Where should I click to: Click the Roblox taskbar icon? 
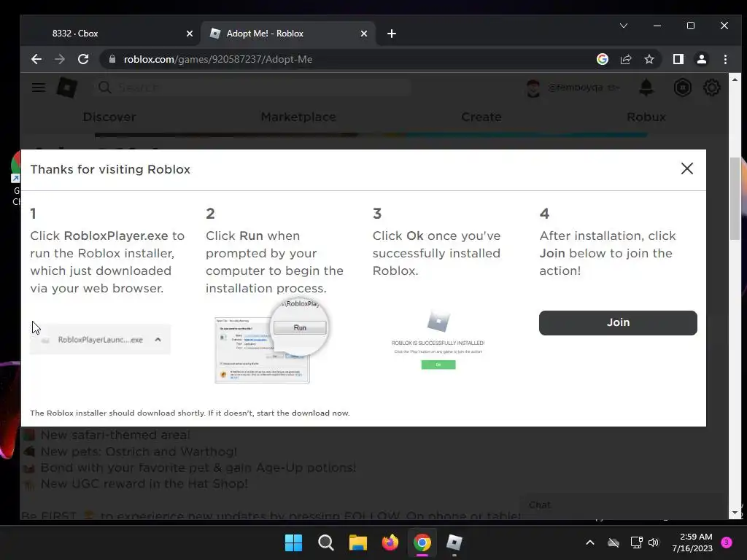click(454, 542)
